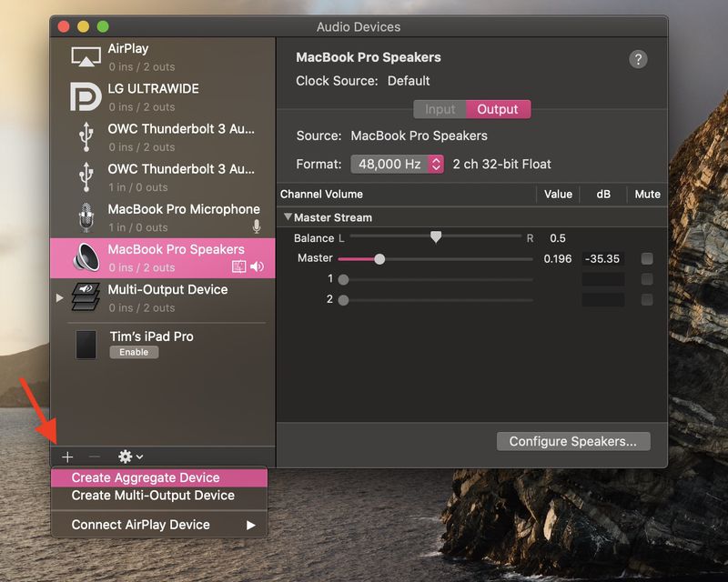Expand the Multi-Output Device disclosure triangle
728x582 pixels.
59,297
